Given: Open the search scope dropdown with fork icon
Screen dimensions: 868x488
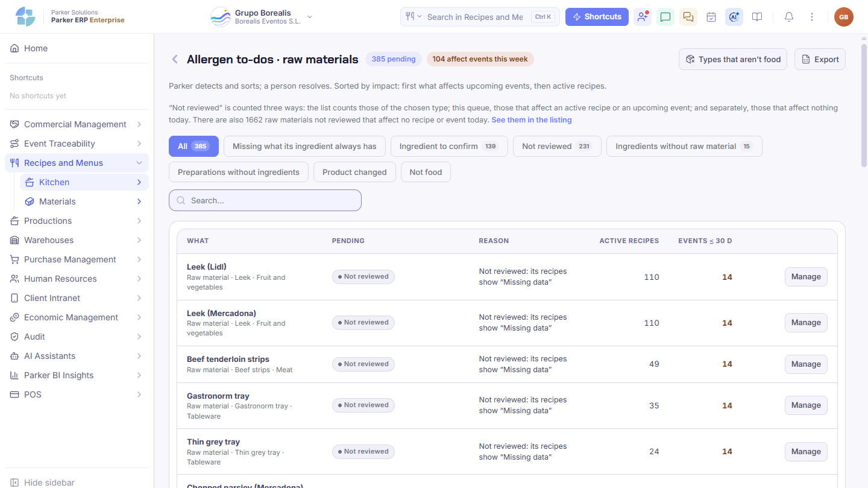Looking at the screenshot, I should 414,17.
